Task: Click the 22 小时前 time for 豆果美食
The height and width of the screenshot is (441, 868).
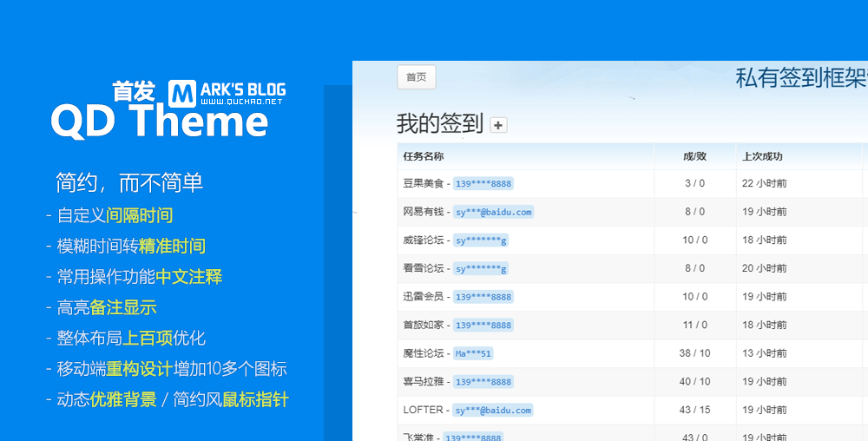Action: pyautogui.click(x=765, y=183)
